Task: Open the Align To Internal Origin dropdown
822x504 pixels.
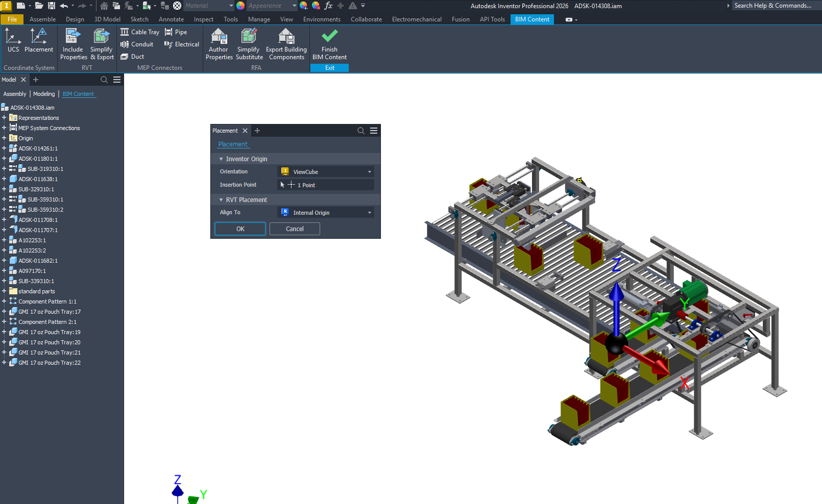Action: (x=326, y=213)
